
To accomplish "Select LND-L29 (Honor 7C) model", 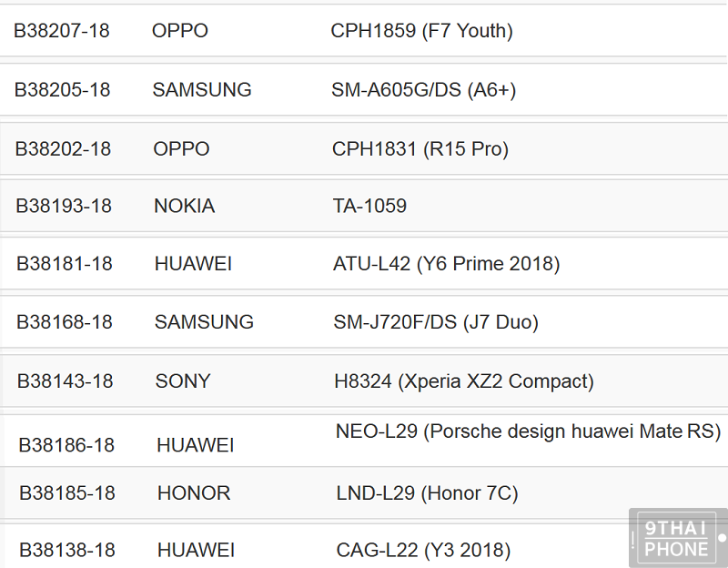I will tap(427, 493).
